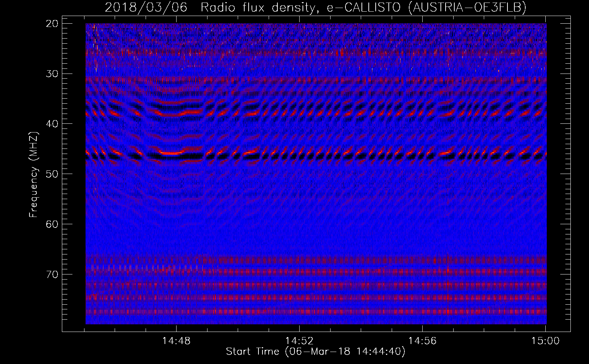Click the 60 frequency tick label
This screenshot has height=364, width=589.
pos(52,224)
